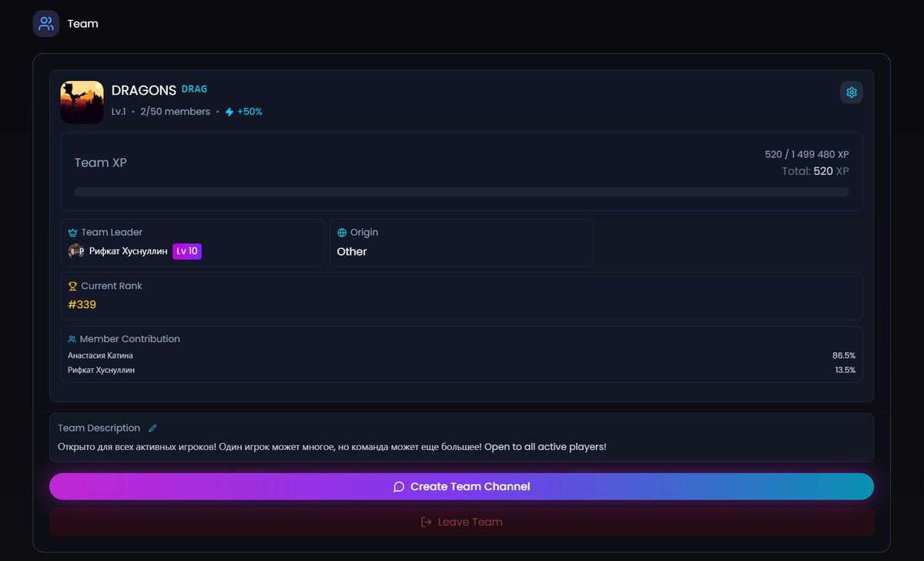Screen dimensions: 924x561
Task: Click the Team title in header
Action: tap(82, 24)
